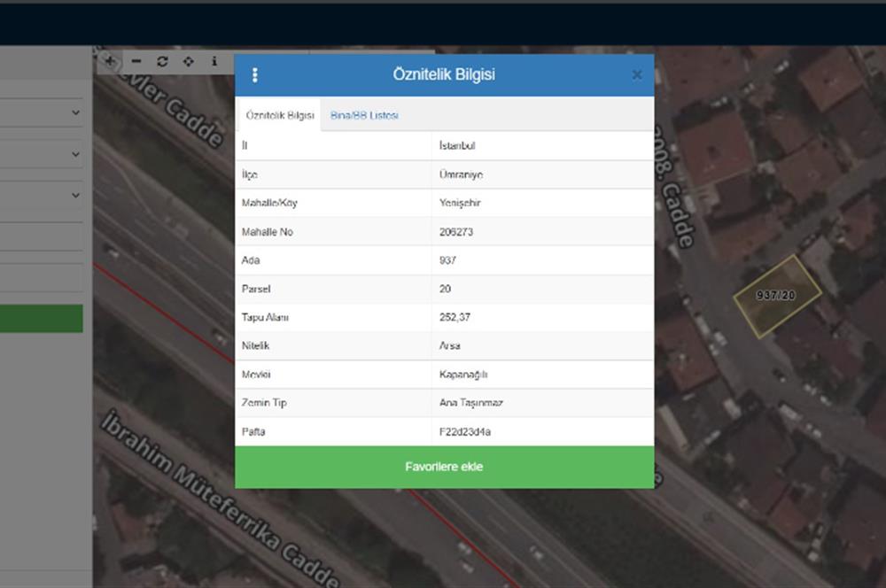This screenshot has height=588, width=886.
Task: Select the Öznitelik Bilgisi tab
Action: coord(279,116)
